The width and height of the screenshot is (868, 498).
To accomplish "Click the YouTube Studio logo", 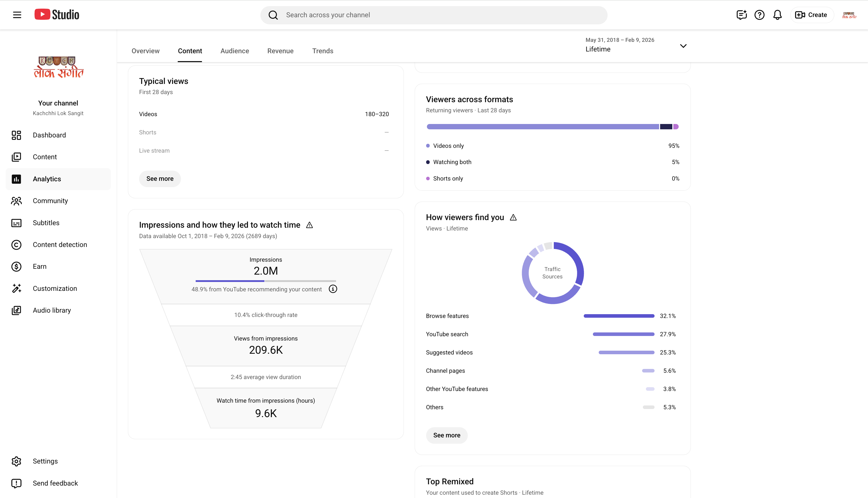I will point(57,15).
